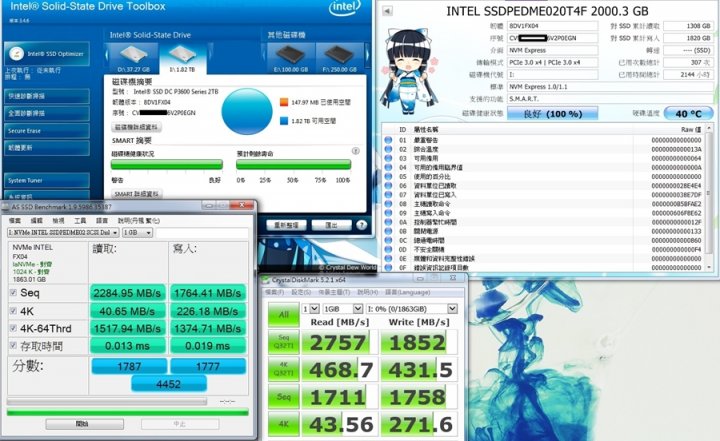The image size is (720, 441).
Task: Click status circle for attribute ID 02
Action: (388, 149)
